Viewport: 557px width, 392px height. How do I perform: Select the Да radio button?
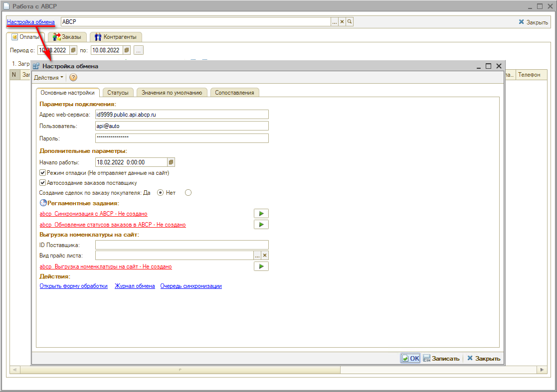tap(160, 193)
